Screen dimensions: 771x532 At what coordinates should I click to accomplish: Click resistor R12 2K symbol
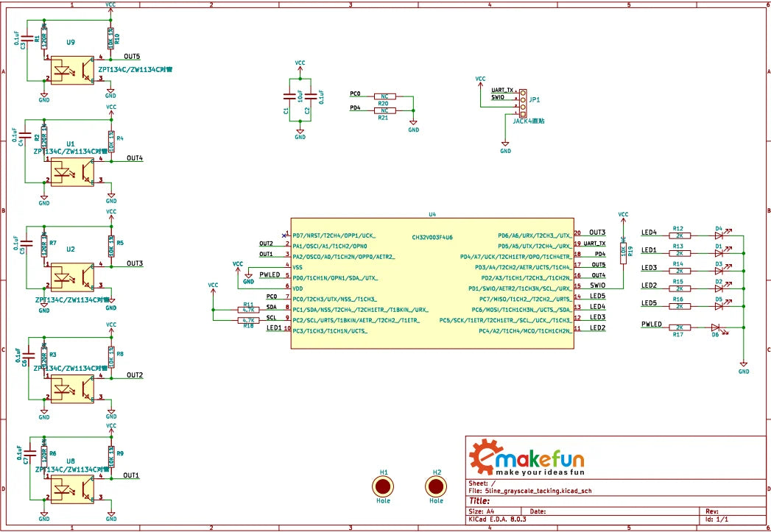680,235
